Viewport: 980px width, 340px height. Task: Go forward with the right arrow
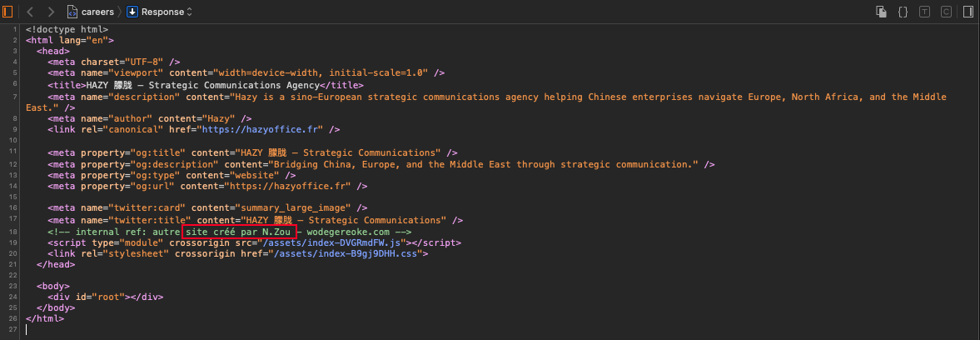click(52, 12)
